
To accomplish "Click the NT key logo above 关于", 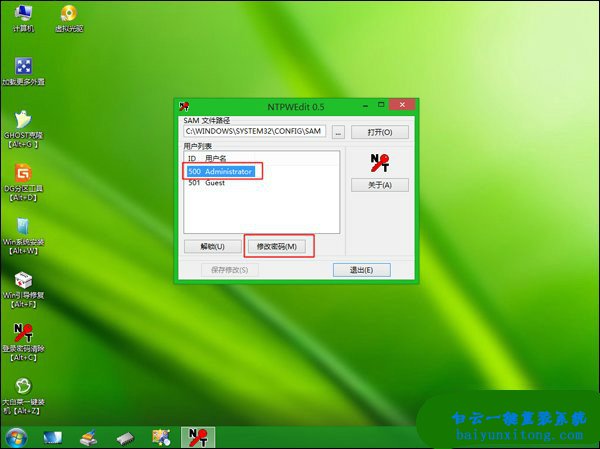I will click(x=380, y=163).
